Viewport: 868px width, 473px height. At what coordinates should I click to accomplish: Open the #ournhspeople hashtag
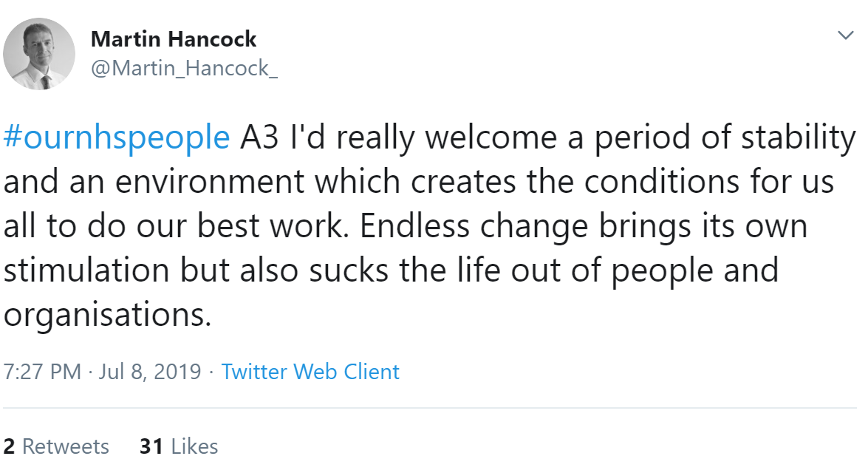click(117, 138)
